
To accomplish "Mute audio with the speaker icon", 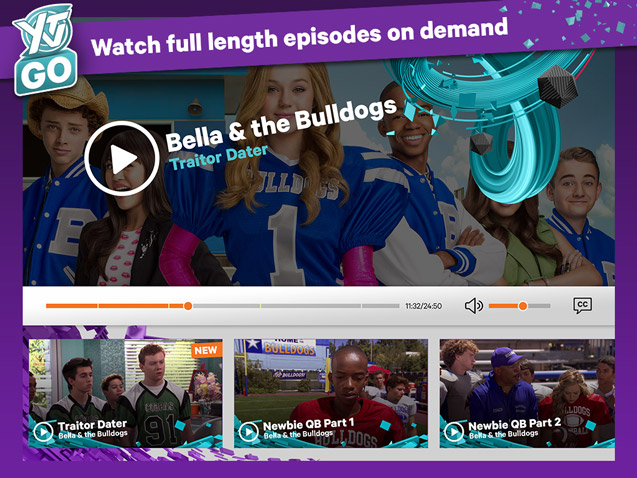I will (x=473, y=306).
